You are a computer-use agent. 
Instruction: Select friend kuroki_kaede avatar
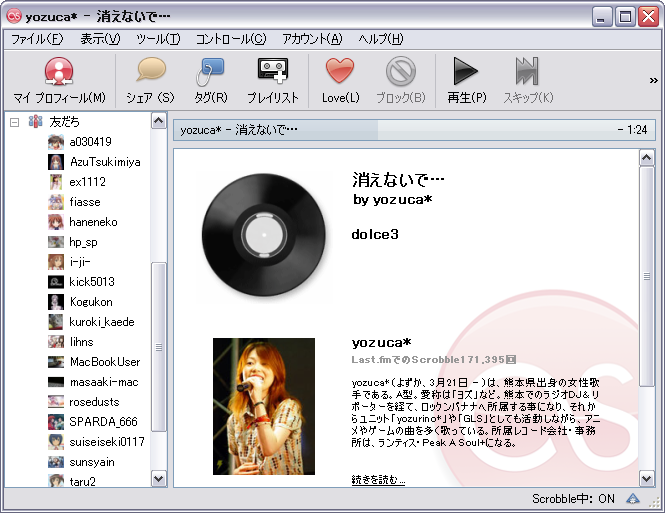[x=56, y=322]
